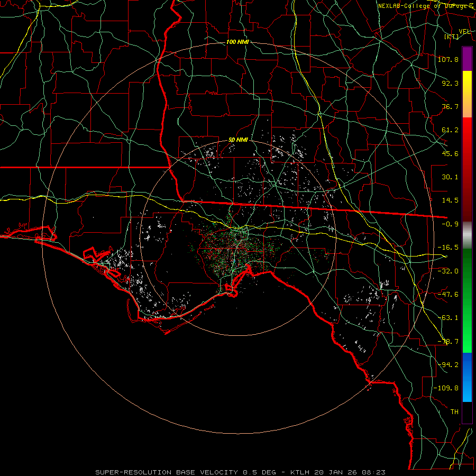Click the -94.2 scale value
This screenshot has height=476, width=476.
(x=448, y=365)
